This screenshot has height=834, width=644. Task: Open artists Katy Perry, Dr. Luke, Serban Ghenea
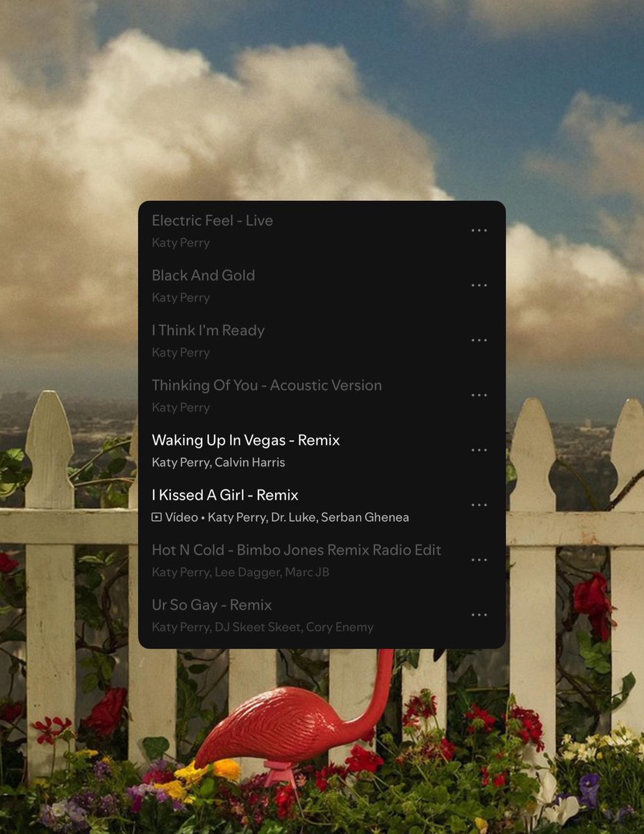point(308,517)
